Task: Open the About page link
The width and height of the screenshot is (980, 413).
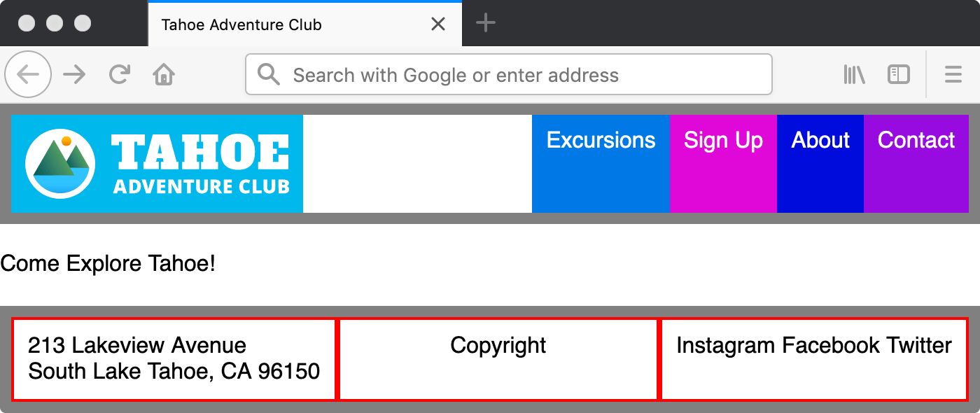Action: click(820, 140)
